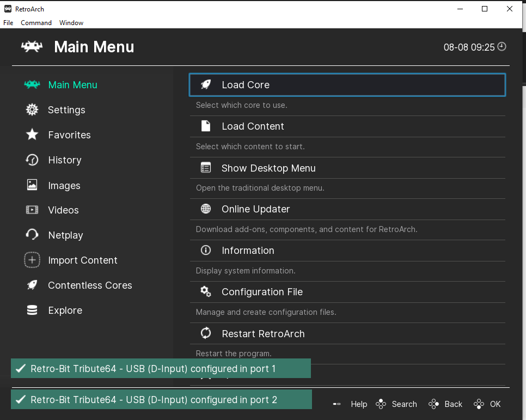
Task: Click the port 2 configured notification
Action: tap(161, 399)
